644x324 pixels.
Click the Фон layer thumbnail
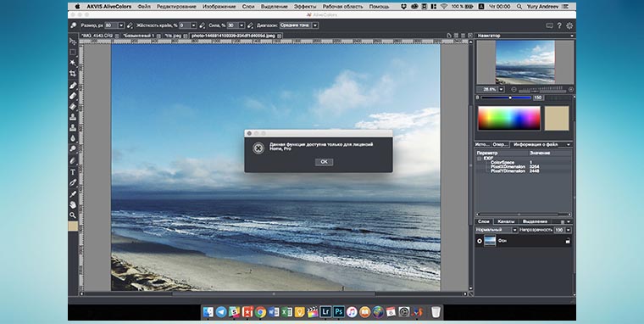pyautogui.click(x=490, y=241)
